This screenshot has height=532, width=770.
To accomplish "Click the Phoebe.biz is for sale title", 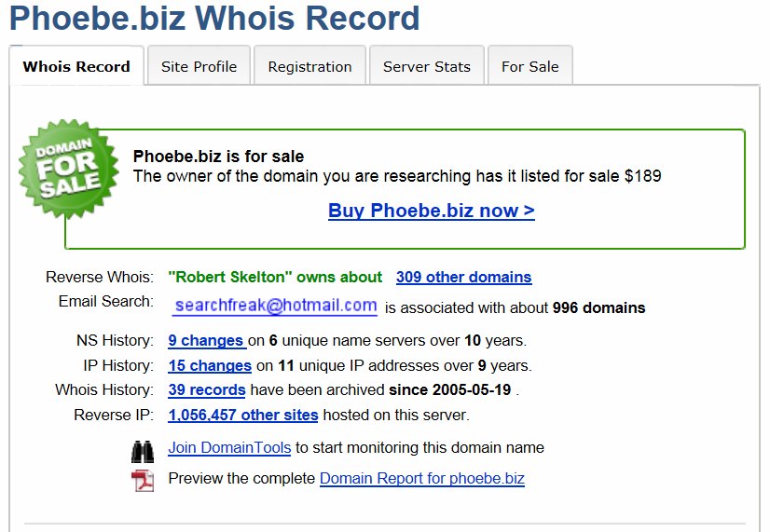I will pos(218,157).
